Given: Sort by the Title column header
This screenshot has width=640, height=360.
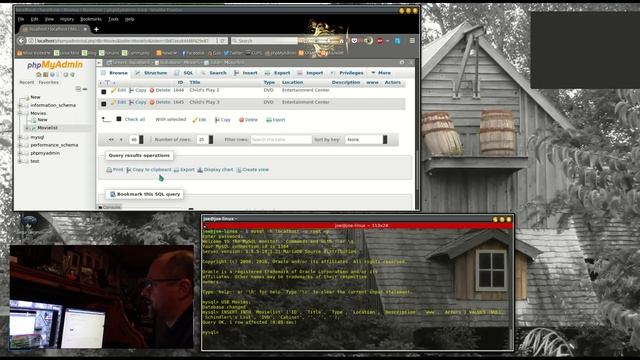Looking at the screenshot, I should point(195,82).
